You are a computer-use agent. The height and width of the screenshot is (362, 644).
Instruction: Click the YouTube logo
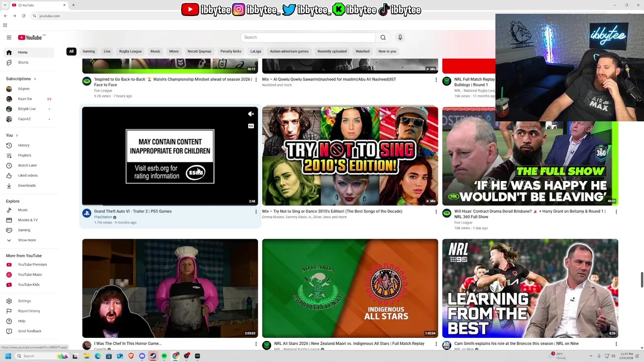30,37
